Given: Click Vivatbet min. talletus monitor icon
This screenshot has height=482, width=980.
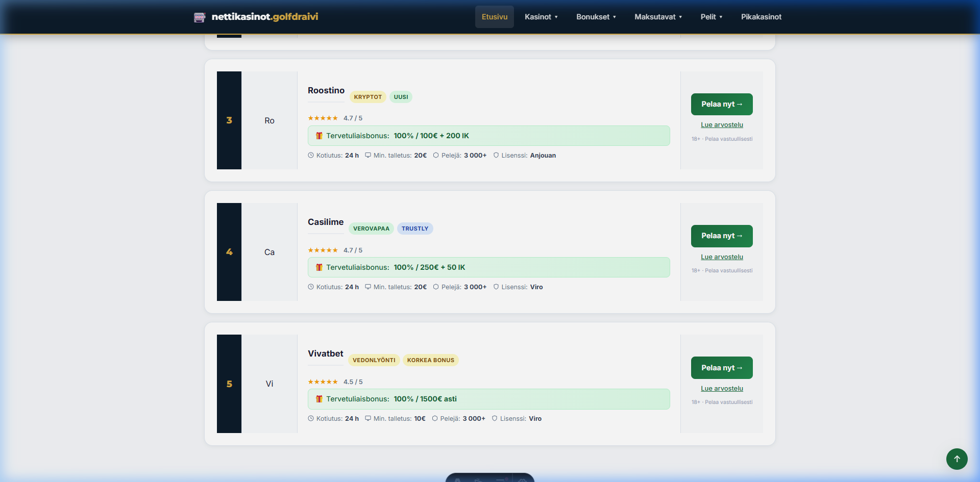Looking at the screenshot, I should point(368,418).
